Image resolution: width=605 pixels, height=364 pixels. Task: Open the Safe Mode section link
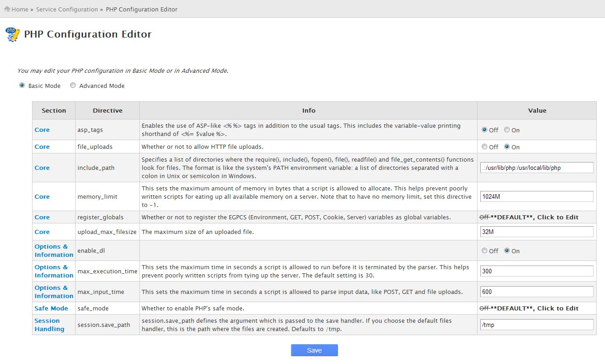[x=51, y=308]
